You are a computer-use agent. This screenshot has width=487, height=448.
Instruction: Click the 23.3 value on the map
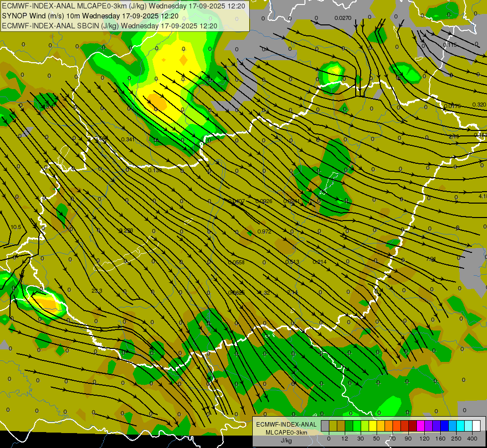[x=97, y=291]
